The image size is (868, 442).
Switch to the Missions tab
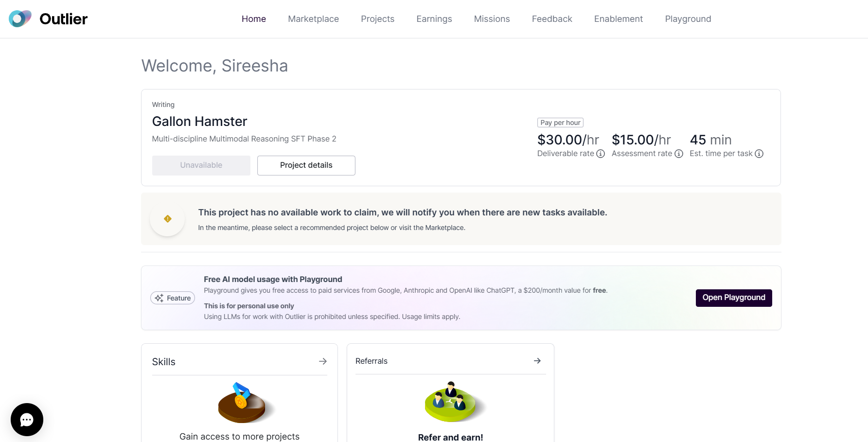tap(492, 19)
